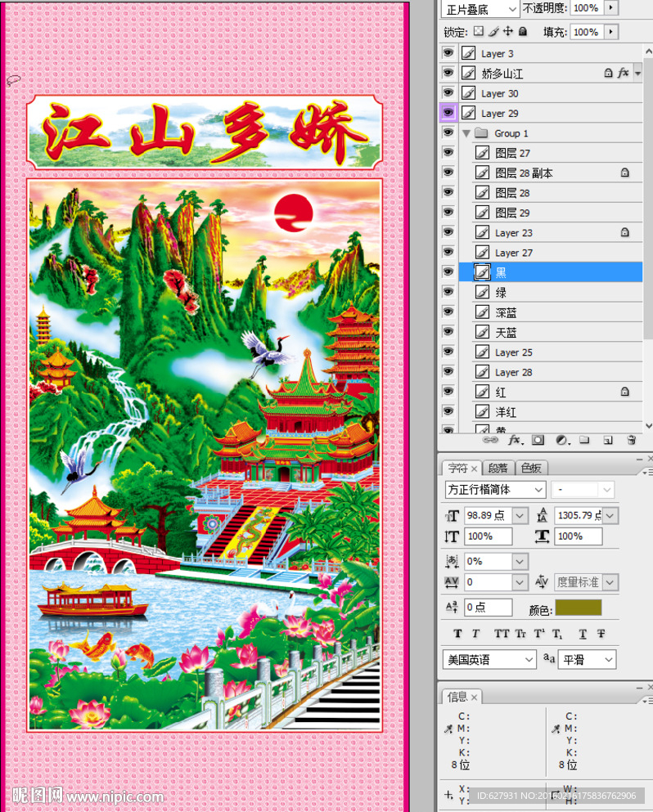Select the 深蓝 layer row

[x=551, y=312]
